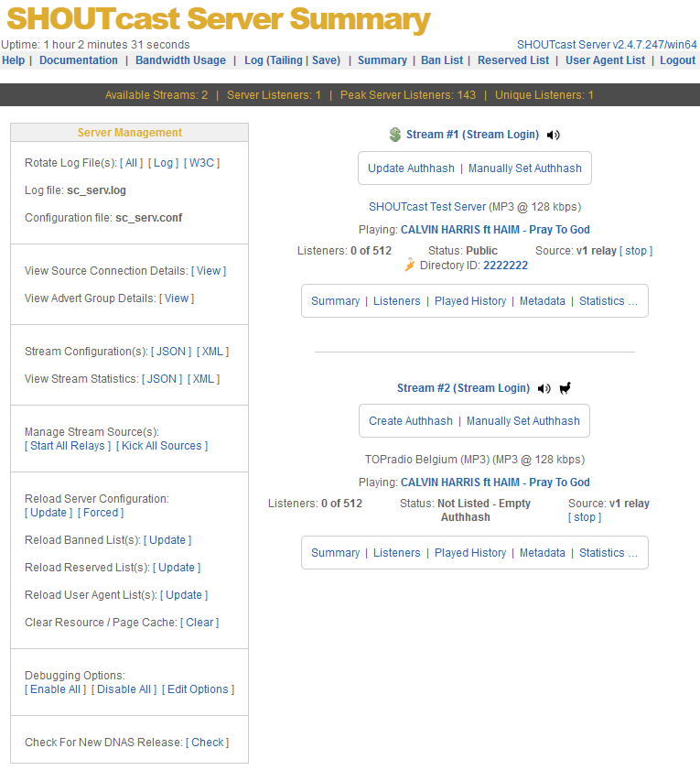700x770 pixels.
Task: Open the Ban List page
Action: coord(442,60)
